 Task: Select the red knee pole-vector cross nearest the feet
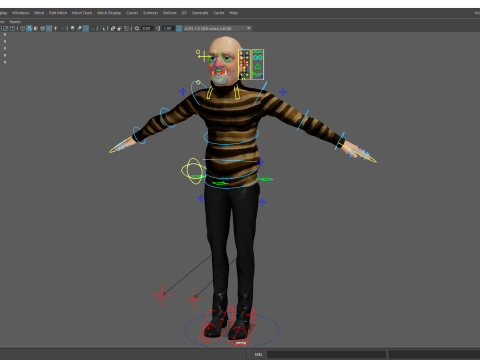tap(194, 298)
